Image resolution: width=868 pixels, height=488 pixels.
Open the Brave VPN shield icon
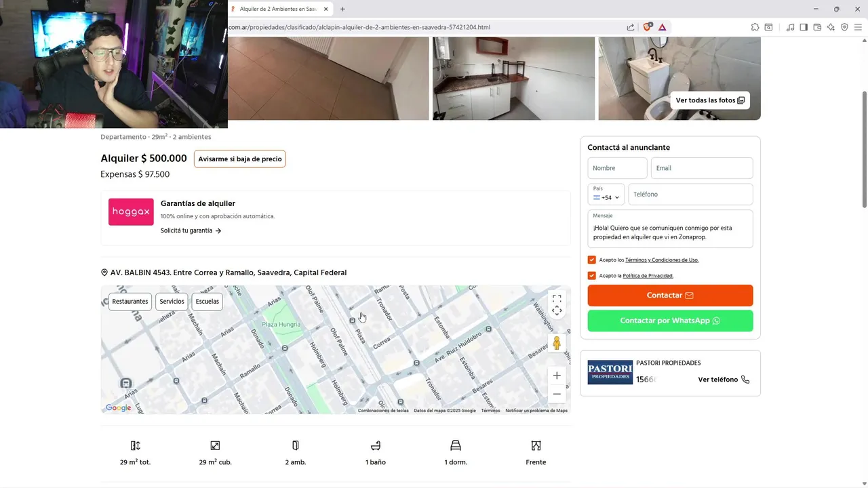844,27
